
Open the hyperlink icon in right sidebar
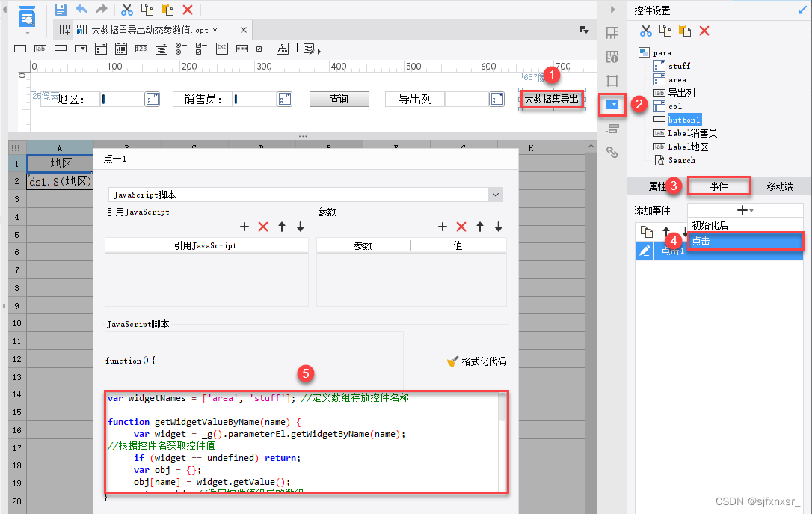(x=612, y=152)
